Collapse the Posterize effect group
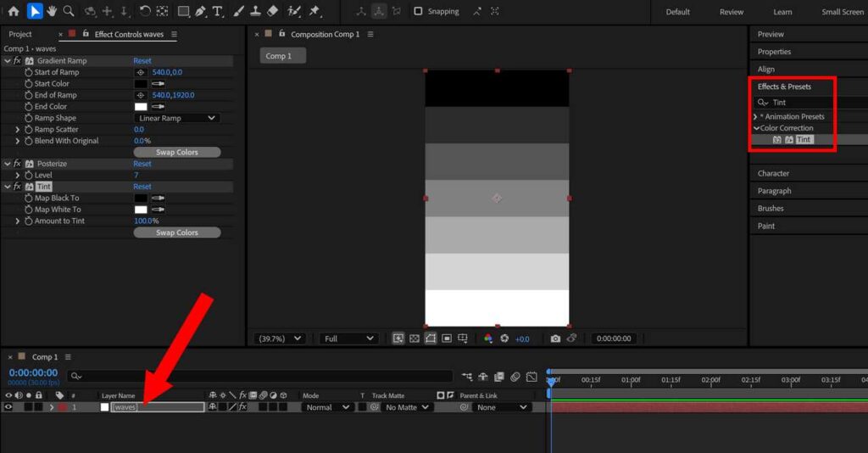868x453 pixels. click(7, 164)
